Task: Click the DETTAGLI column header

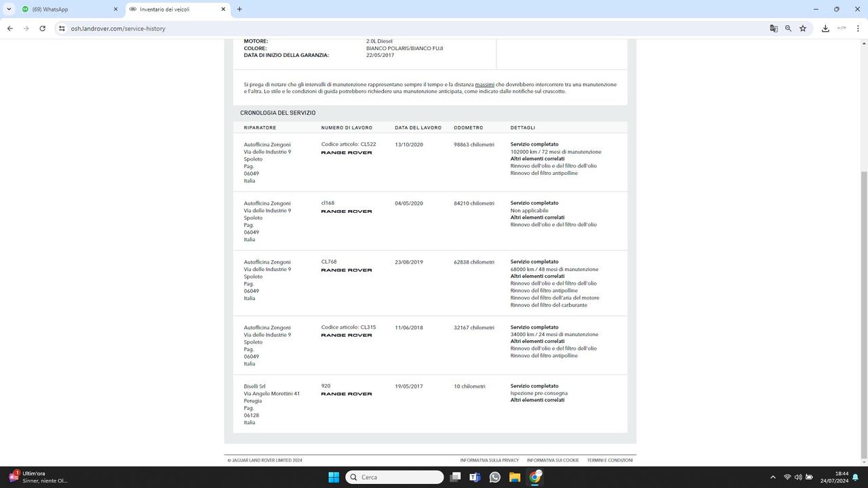Action: [523, 127]
